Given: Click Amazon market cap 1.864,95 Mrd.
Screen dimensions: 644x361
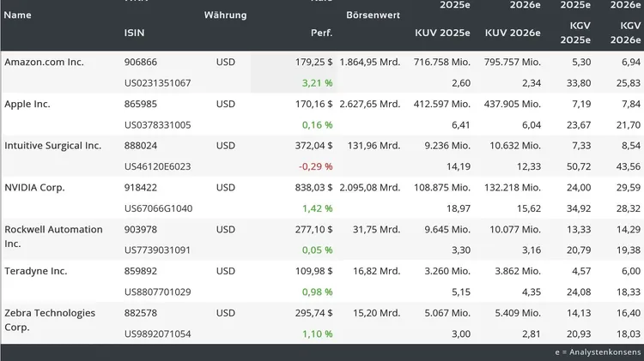Looking at the screenshot, I should [369, 62].
